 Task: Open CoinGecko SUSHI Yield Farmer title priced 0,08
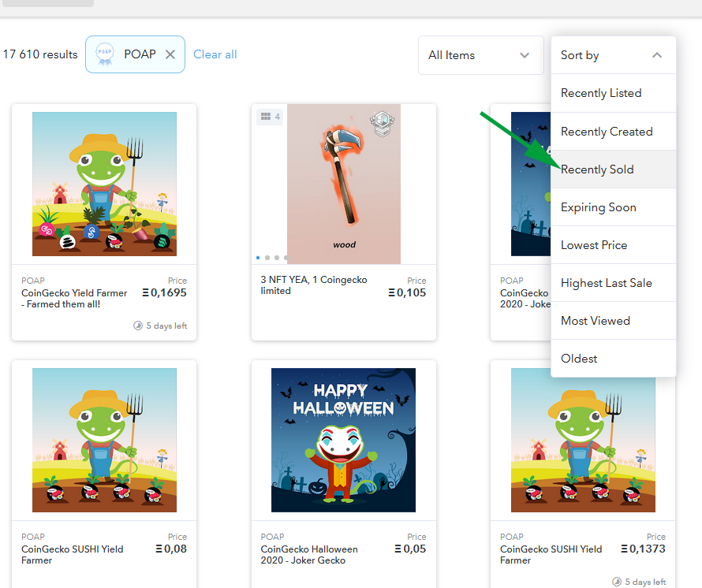click(x=72, y=554)
